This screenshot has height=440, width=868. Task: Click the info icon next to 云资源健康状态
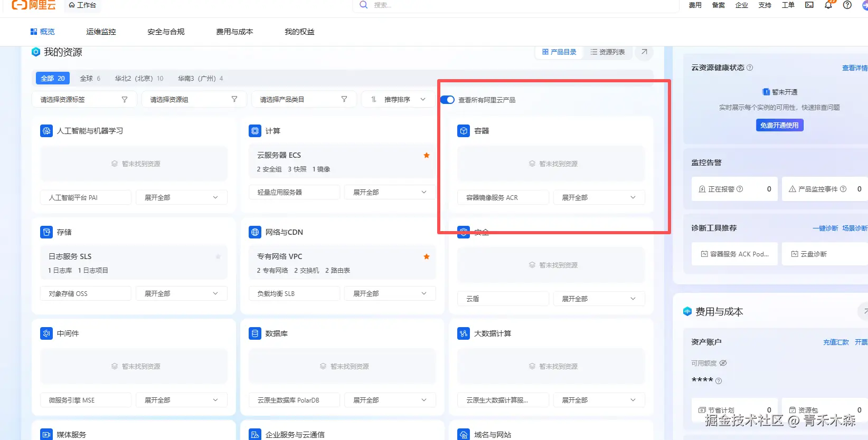750,68
